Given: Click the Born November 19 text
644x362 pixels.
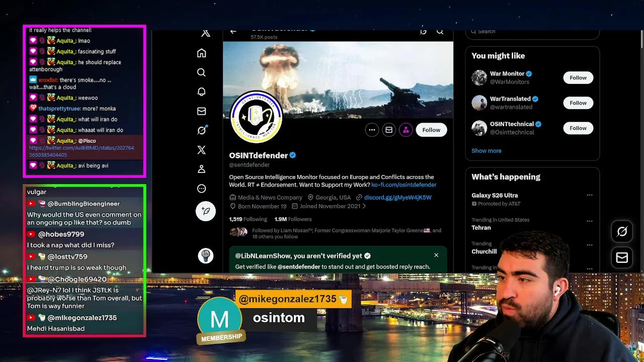Looking at the screenshot, I should pyautogui.click(x=262, y=206).
